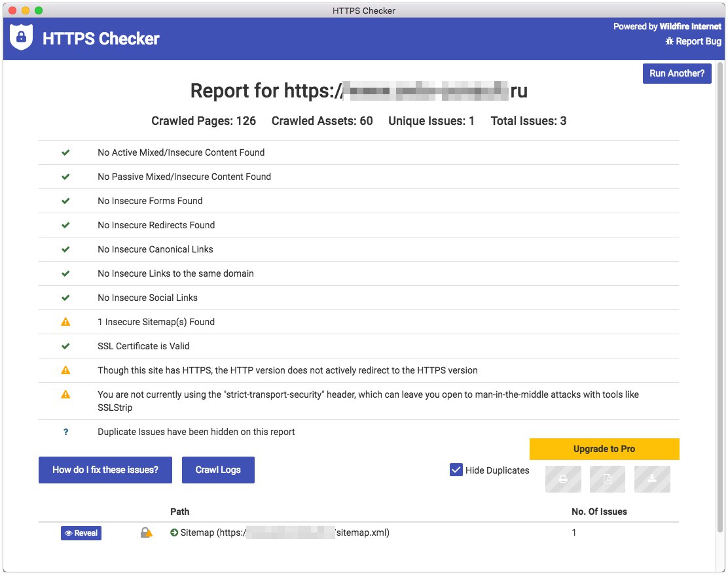The width and height of the screenshot is (728, 575).
Task: Click the question mark icon for Duplicate Issues
Action: tap(66, 432)
